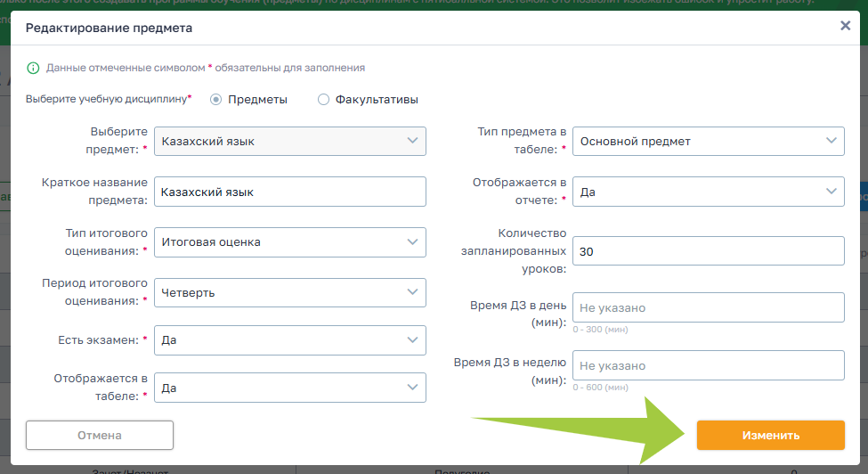Click Количество запланированных уроков field
The height and width of the screenshot is (474, 868).
[x=708, y=251]
